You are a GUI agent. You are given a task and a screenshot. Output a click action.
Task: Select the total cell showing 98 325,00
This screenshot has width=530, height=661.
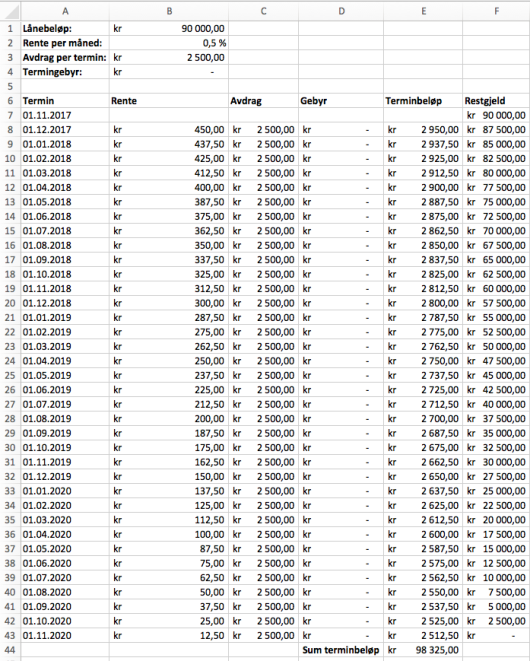[423, 650]
